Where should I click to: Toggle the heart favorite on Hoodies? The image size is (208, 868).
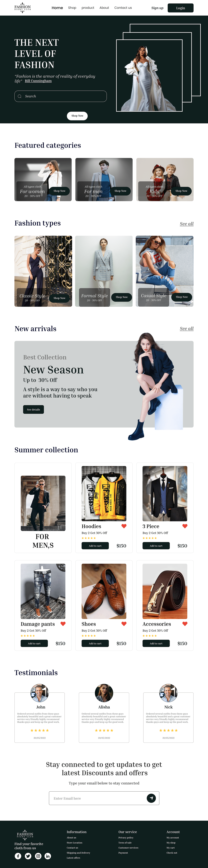coord(124,526)
